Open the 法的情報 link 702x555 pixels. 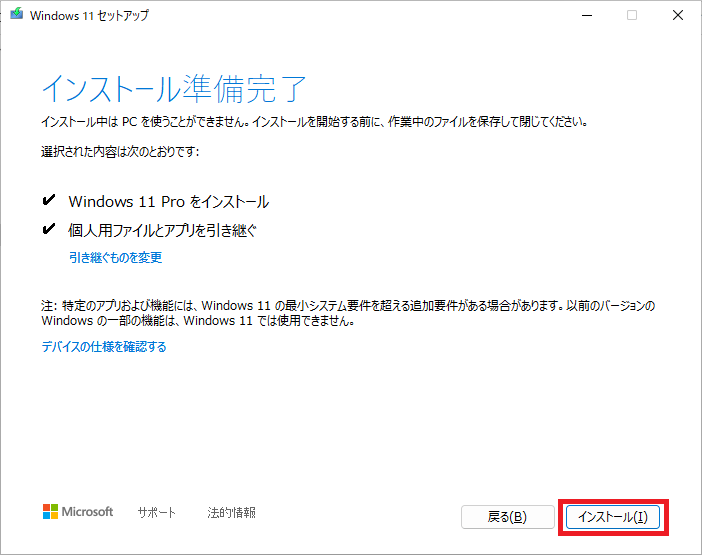click(x=231, y=512)
